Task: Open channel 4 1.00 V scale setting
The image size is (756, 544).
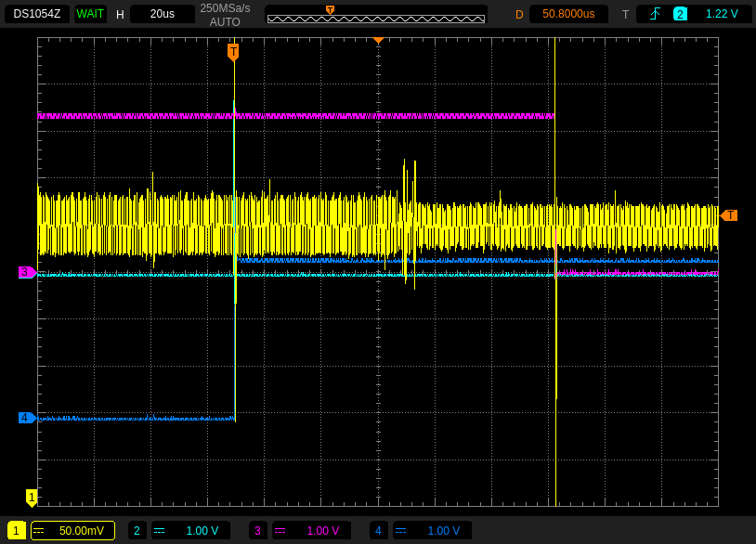Action: (x=433, y=531)
